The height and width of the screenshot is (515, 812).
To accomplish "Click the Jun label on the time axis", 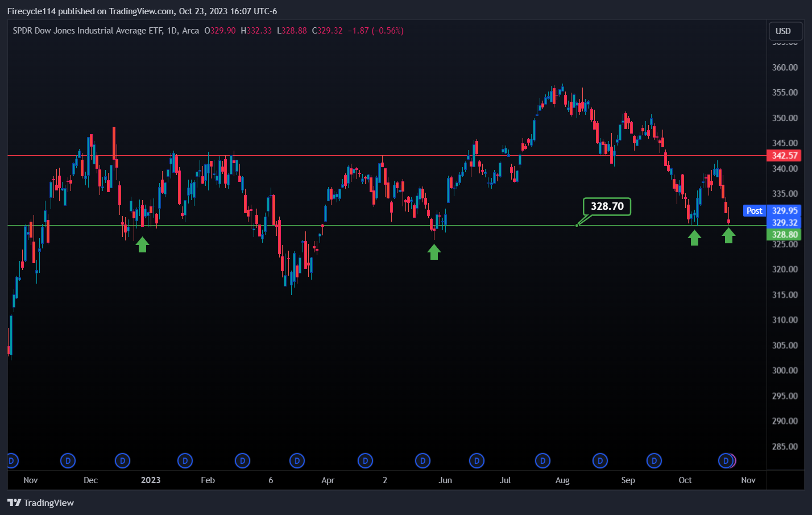I will point(445,480).
